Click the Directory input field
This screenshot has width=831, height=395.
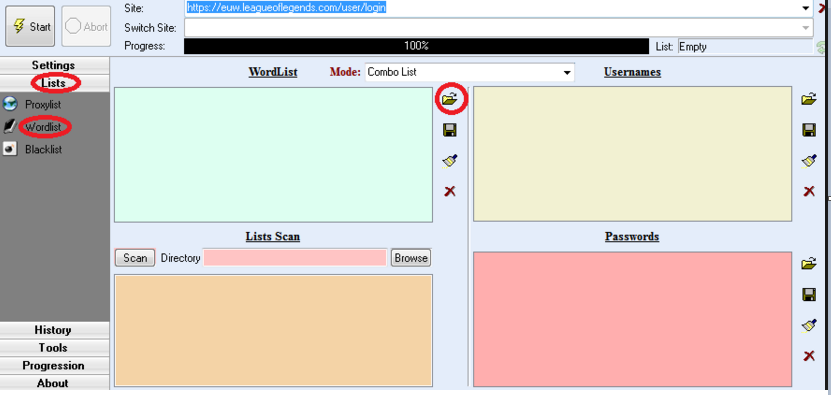(295, 258)
